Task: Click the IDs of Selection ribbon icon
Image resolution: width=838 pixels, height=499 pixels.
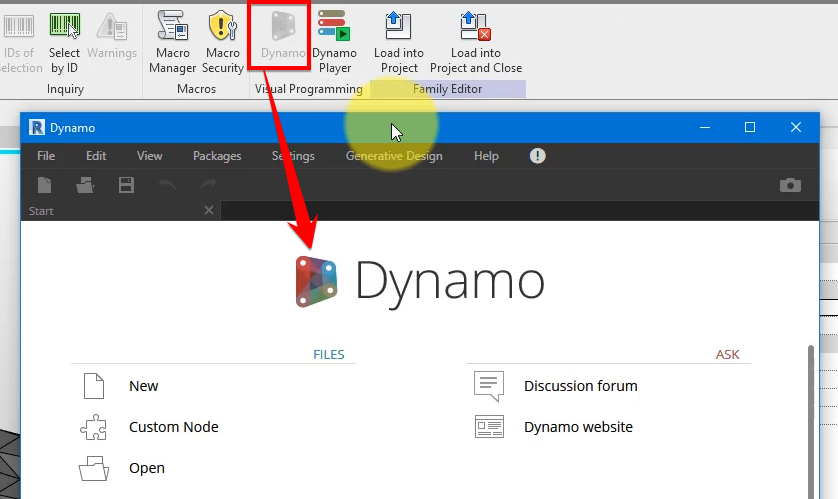Action: (19, 26)
